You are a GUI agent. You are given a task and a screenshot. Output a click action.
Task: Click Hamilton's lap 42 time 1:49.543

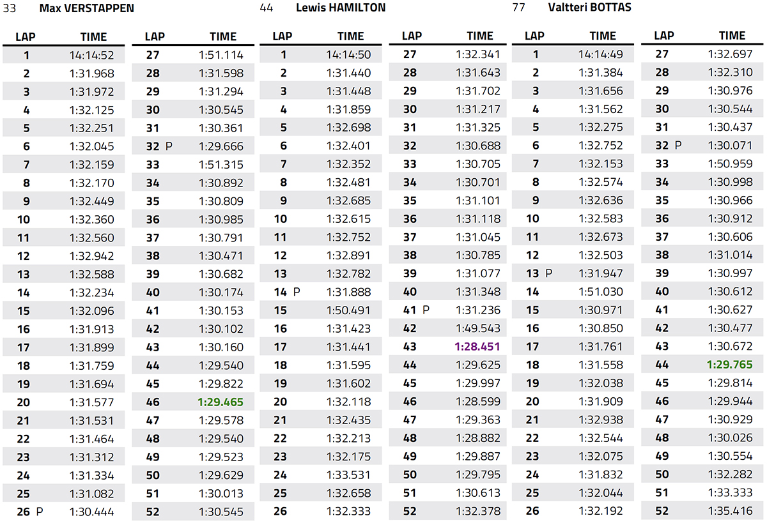click(477, 328)
